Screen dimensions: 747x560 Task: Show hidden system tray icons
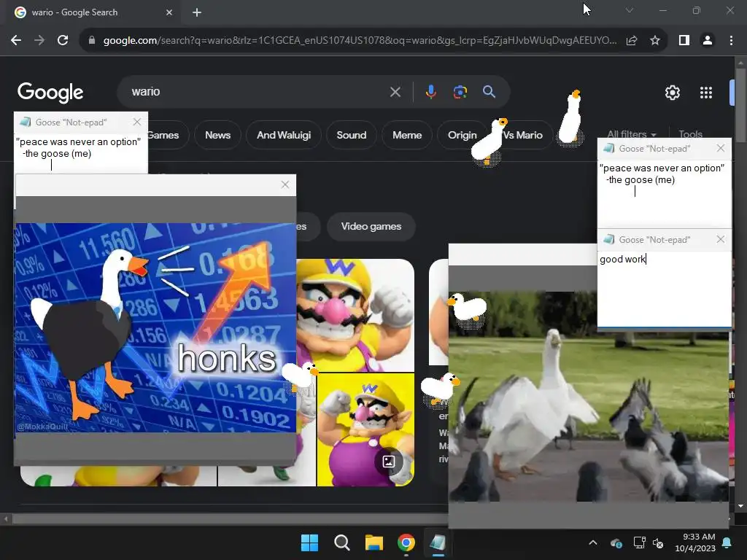pos(593,542)
